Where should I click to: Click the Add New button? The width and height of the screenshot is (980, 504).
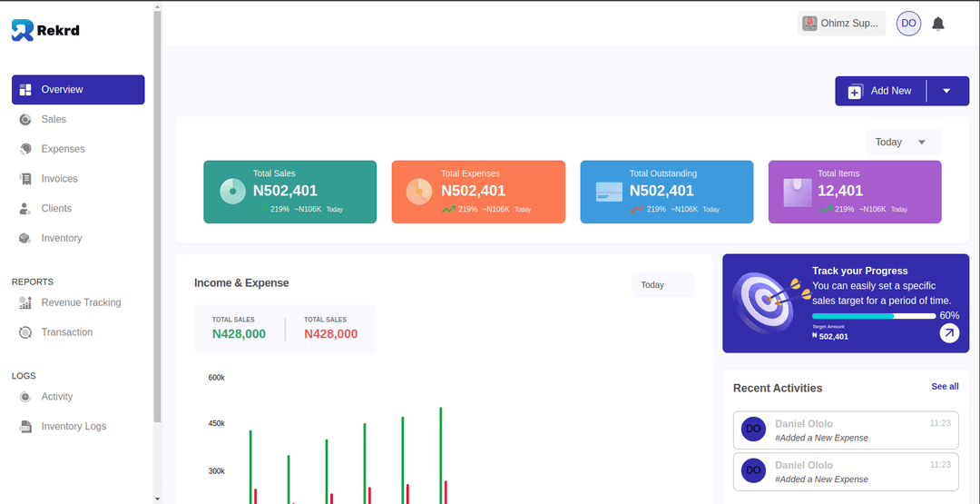880,91
